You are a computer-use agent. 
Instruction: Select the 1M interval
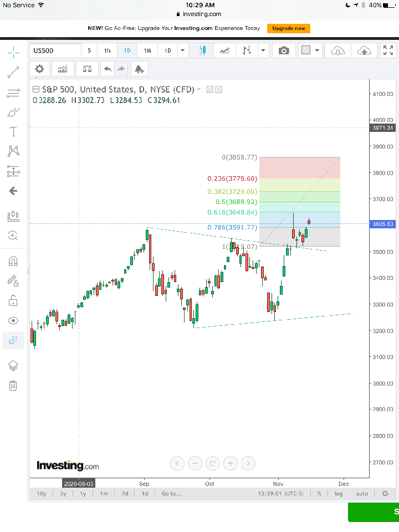pos(147,50)
